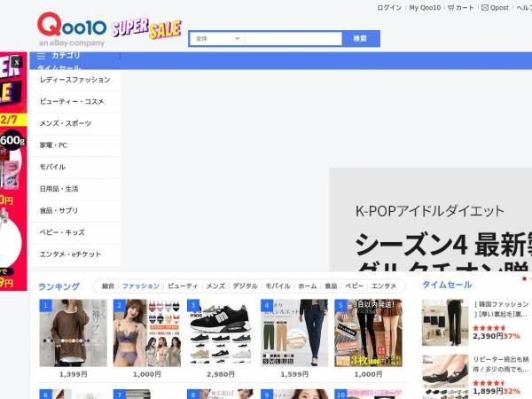
Task: Expand the 全体 search category dropdown
Action: click(x=217, y=39)
